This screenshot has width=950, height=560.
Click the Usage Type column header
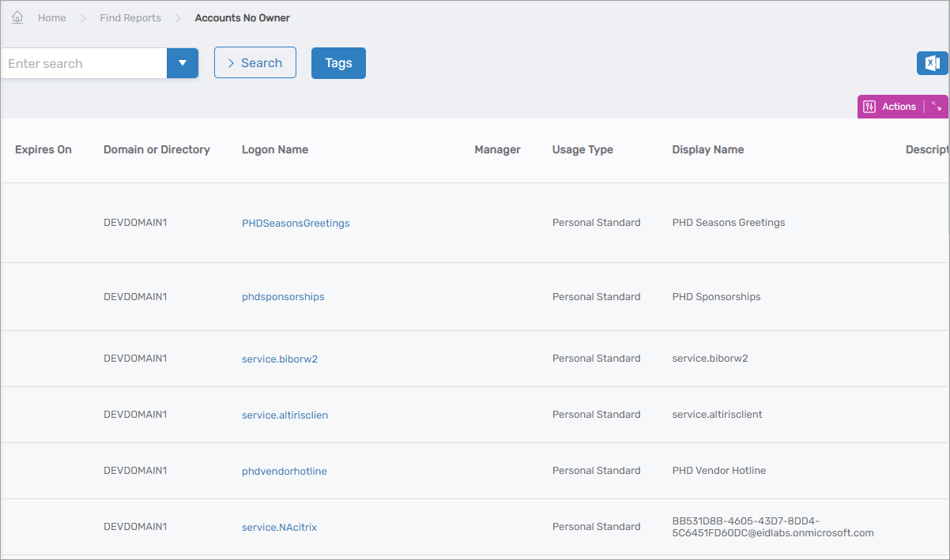pos(582,150)
